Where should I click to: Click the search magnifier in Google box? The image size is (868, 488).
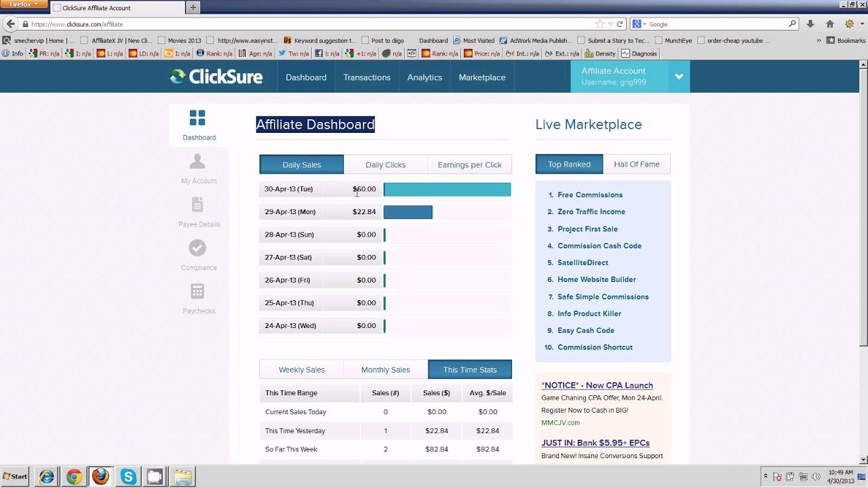tap(792, 24)
